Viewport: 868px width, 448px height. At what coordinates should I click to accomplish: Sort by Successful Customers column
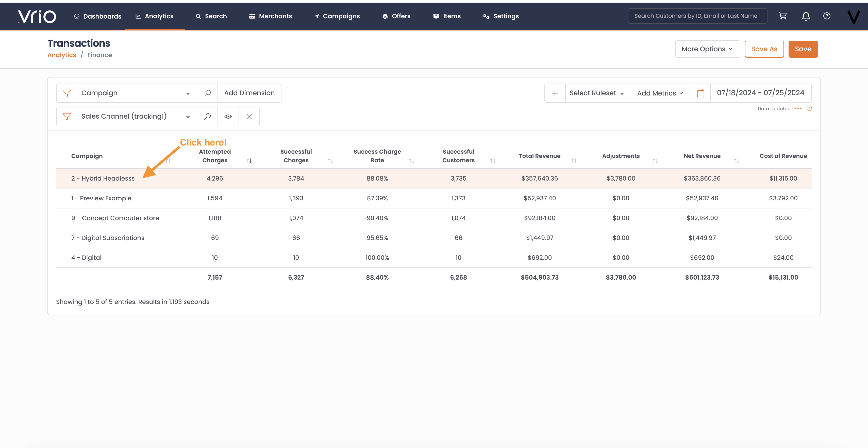tap(493, 161)
